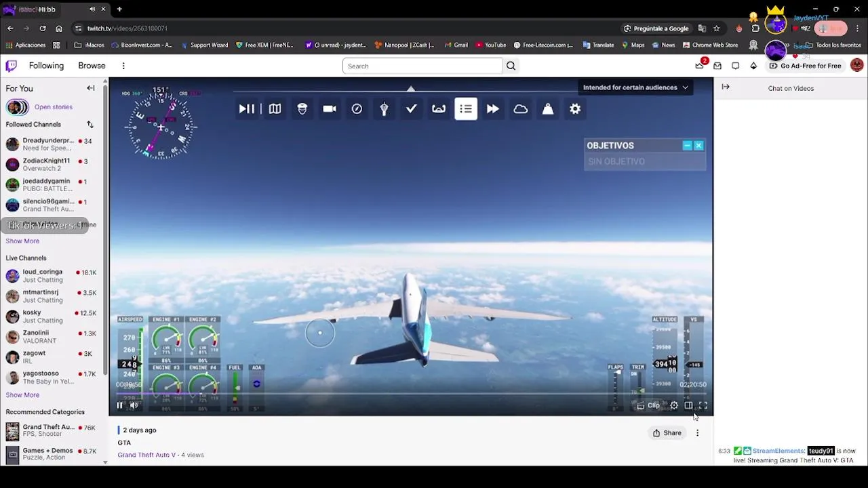868x488 pixels.
Task: Click the Followed Channels sort icon
Action: click(x=90, y=125)
